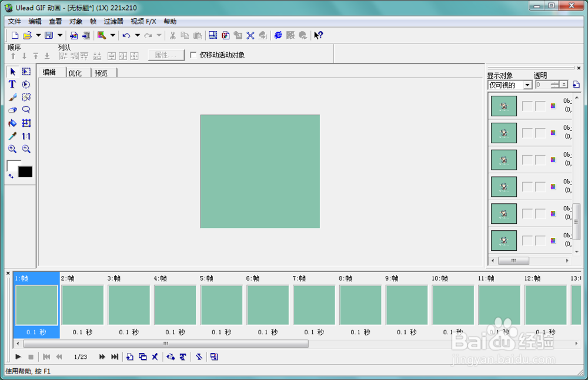Click the frame timeline horizontal scrollbar thumb

[x=166, y=344]
